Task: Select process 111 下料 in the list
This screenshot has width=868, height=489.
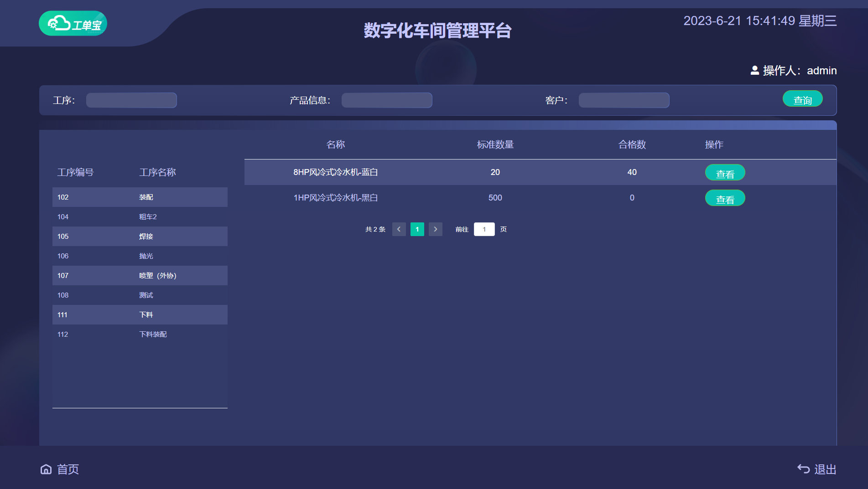Action: [x=140, y=314]
